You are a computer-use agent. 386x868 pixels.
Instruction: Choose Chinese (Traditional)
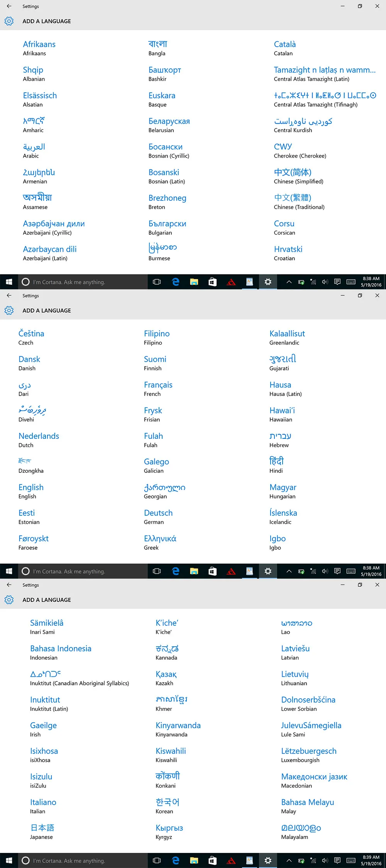pyautogui.click(x=299, y=202)
